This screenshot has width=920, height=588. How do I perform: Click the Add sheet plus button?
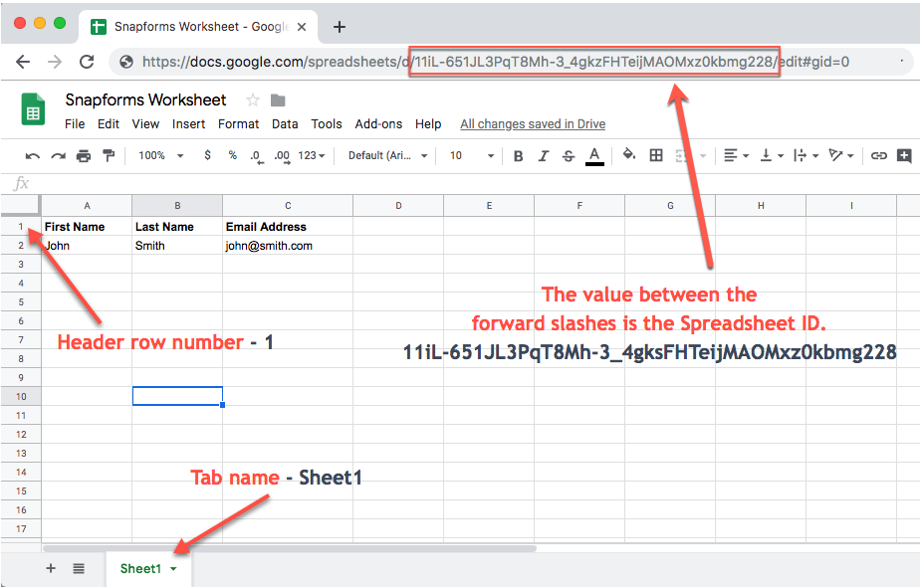[x=51, y=568]
